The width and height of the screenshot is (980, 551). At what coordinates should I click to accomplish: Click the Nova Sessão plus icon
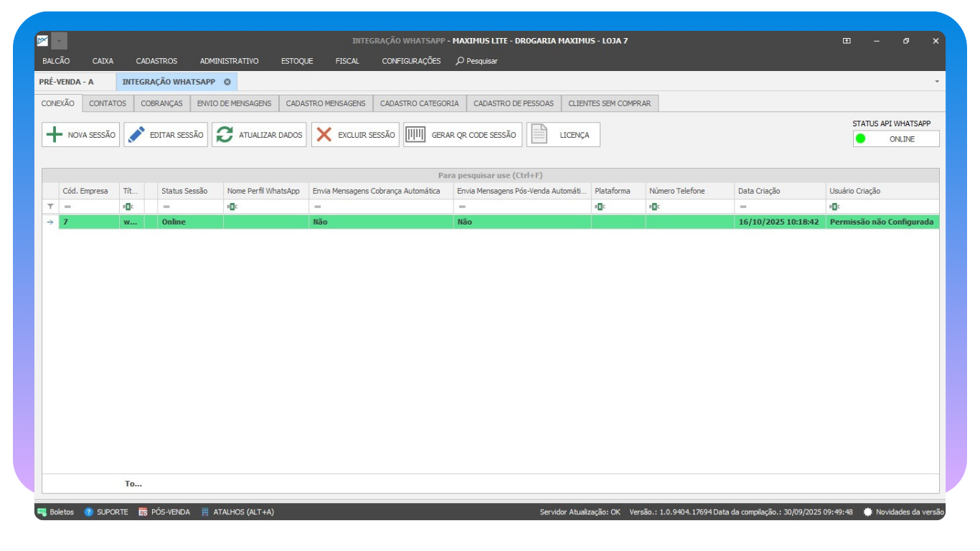point(54,135)
